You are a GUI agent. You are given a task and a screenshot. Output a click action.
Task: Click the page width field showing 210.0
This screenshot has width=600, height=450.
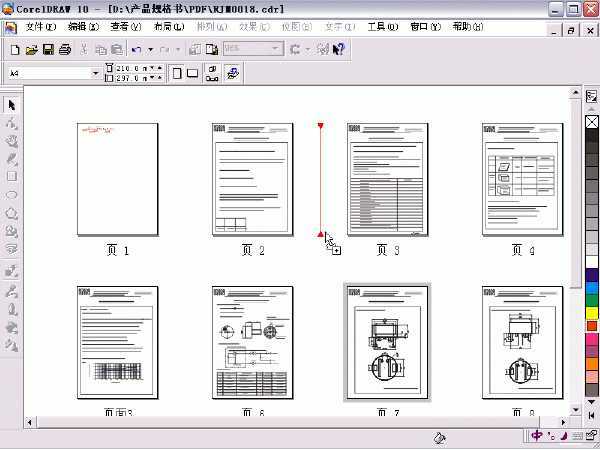[x=132, y=68]
